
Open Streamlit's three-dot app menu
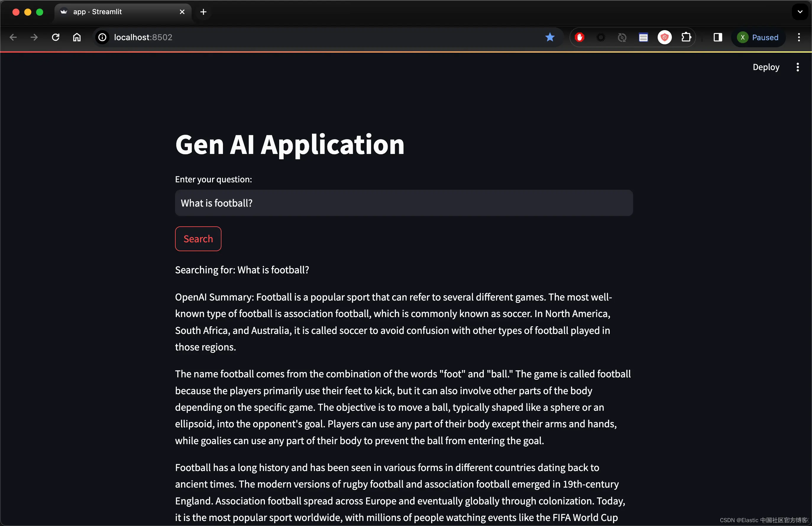coord(798,67)
